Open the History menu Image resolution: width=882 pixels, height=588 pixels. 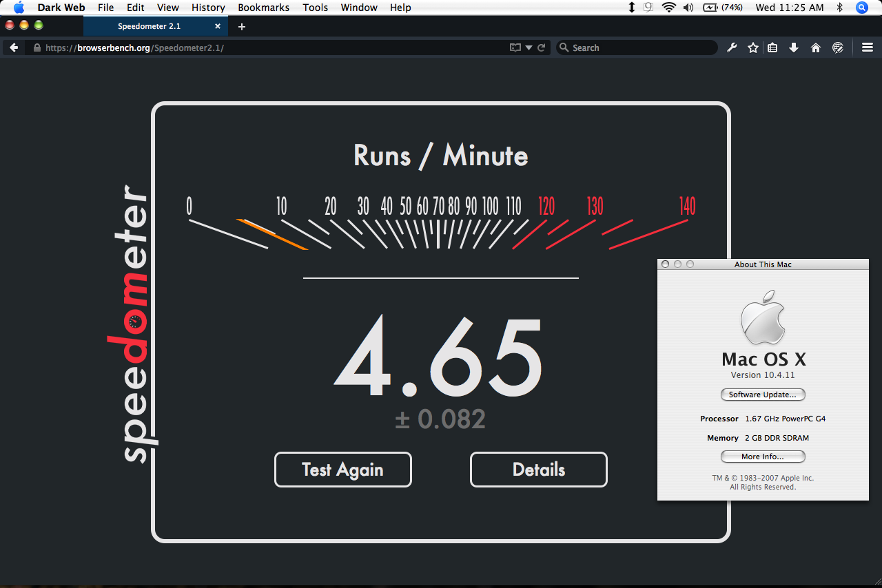208,8
